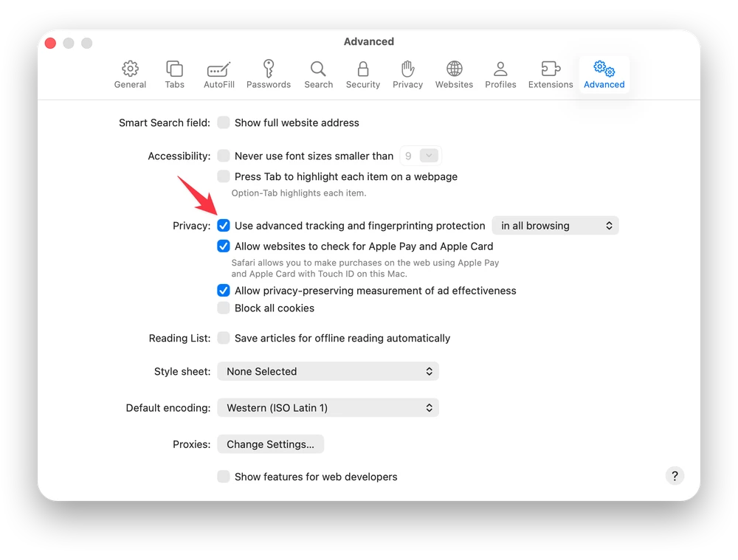This screenshot has width=738, height=560.
Task: Enable Show full website address
Action: tap(223, 122)
